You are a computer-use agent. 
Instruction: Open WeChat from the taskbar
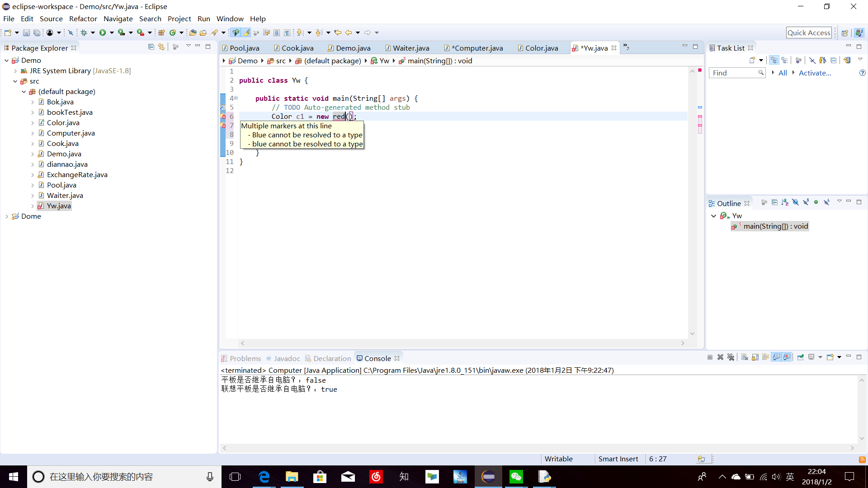[516, 477]
